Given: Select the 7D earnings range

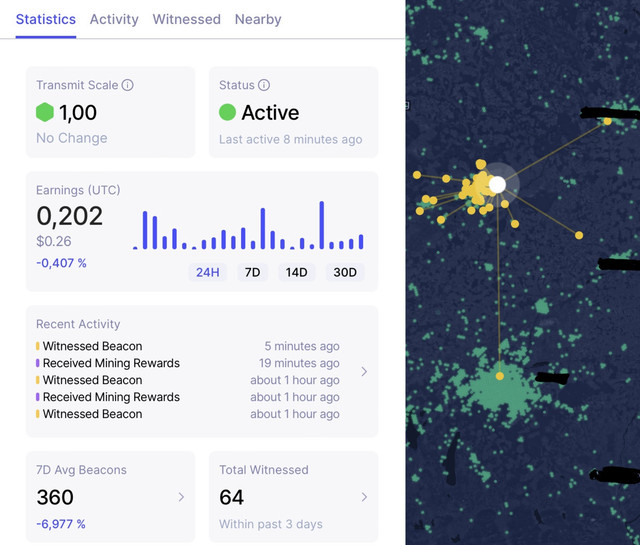Looking at the screenshot, I should coord(252,272).
